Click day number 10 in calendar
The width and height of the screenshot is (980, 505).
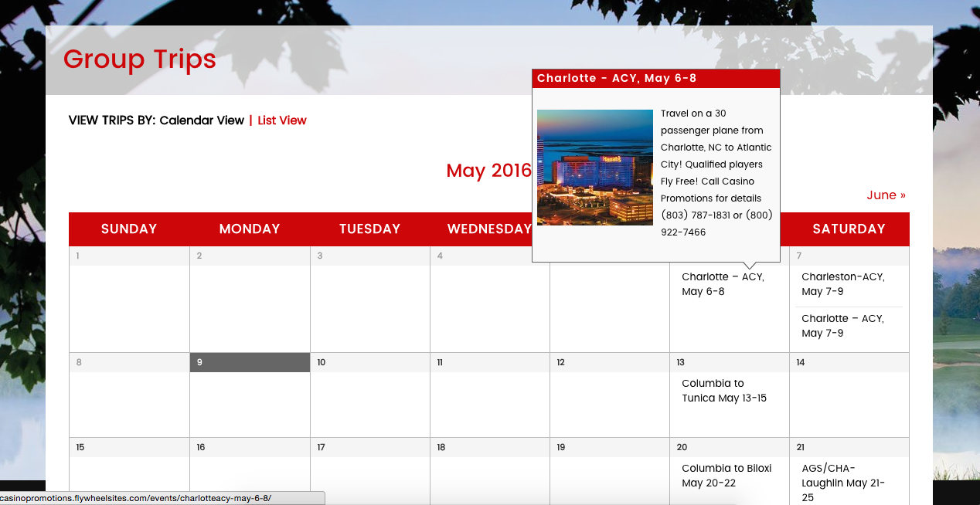coord(322,362)
